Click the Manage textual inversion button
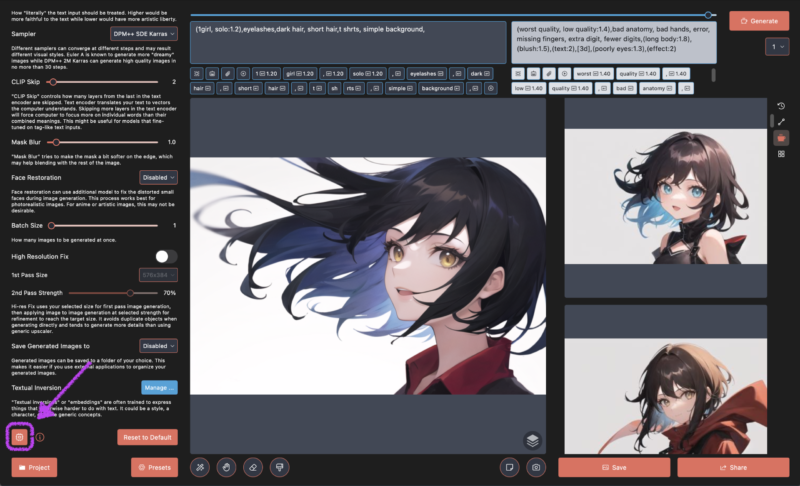 click(x=159, y=387)
